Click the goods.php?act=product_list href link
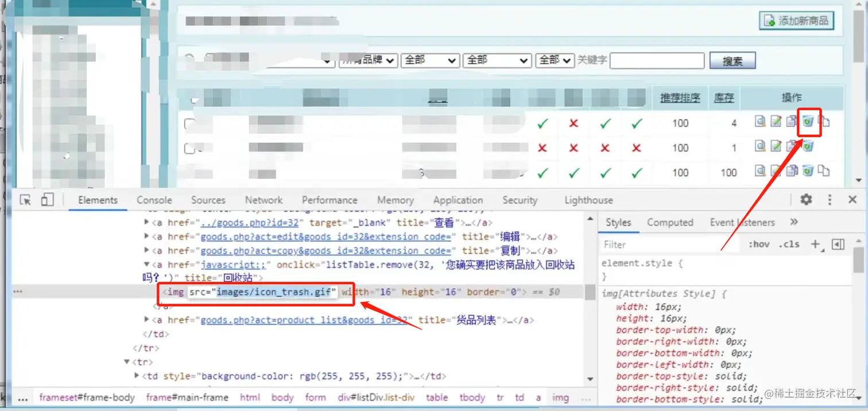Viewport: 868px width, 411px height. pyautogui.click(x=304, y=320)
